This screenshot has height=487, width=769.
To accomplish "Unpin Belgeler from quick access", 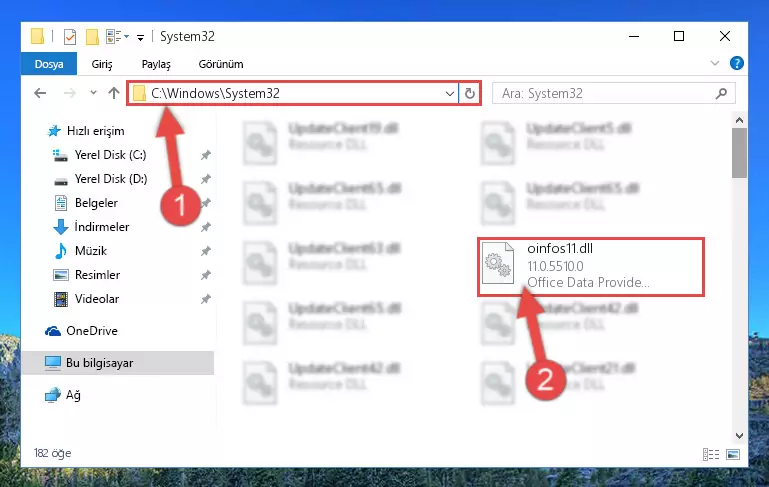I will 205,203.
